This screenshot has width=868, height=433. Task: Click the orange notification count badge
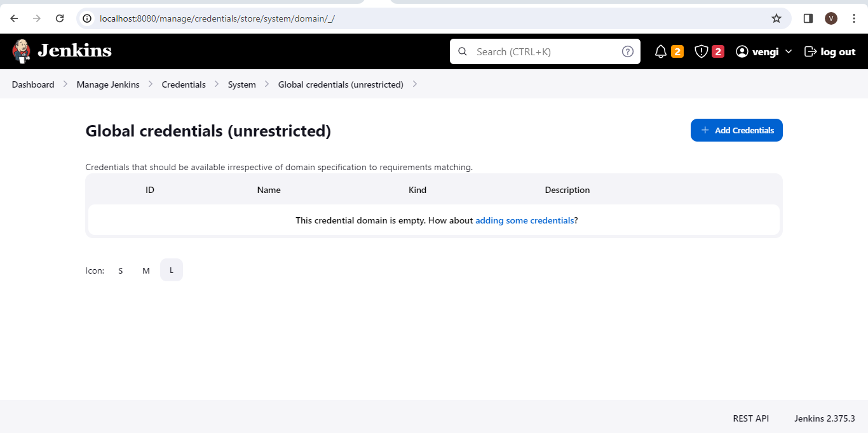coord(677,51)
